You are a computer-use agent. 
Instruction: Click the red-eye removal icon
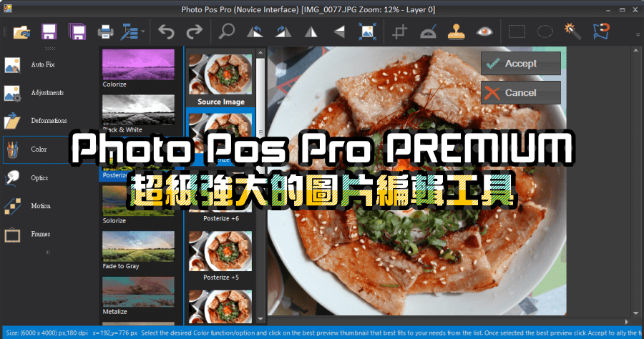(x=484, y=31)
